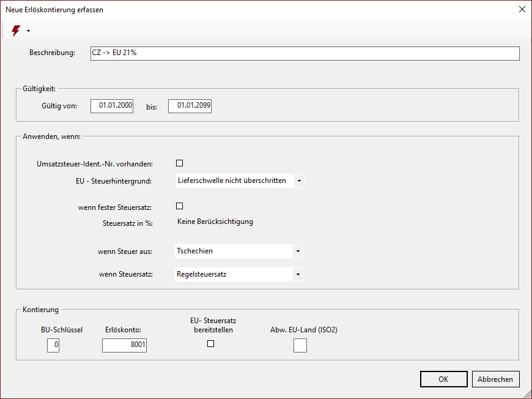This screenshot has height=399, width=532.
Task: Select the Gültig von date field
Action: (x=112, y=106)
